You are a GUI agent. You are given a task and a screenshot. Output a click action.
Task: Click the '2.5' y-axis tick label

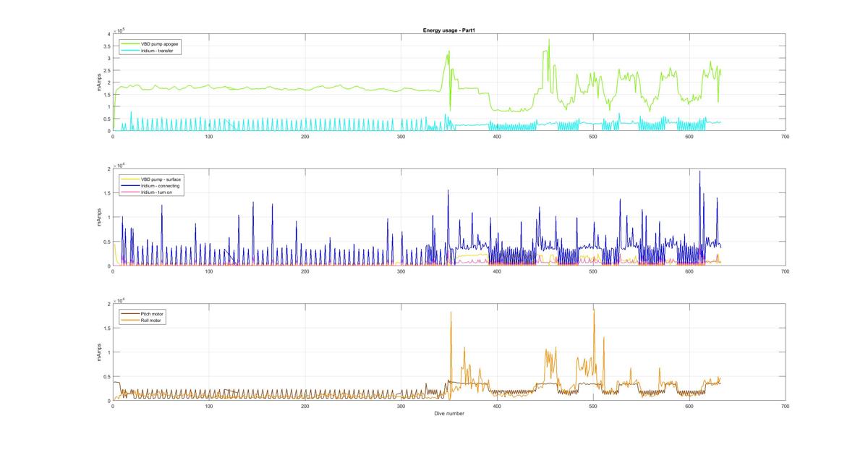tap(107, 70)
